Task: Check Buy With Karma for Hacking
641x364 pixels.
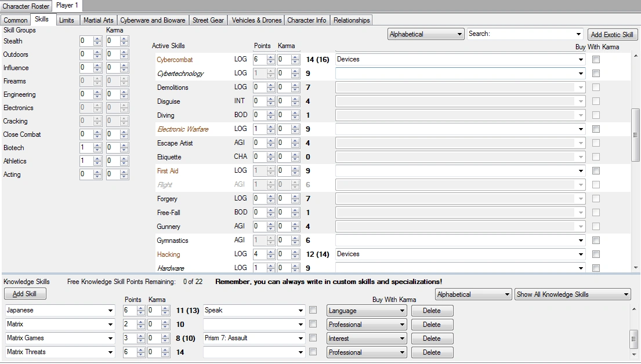Action: (x=596, y=254)
